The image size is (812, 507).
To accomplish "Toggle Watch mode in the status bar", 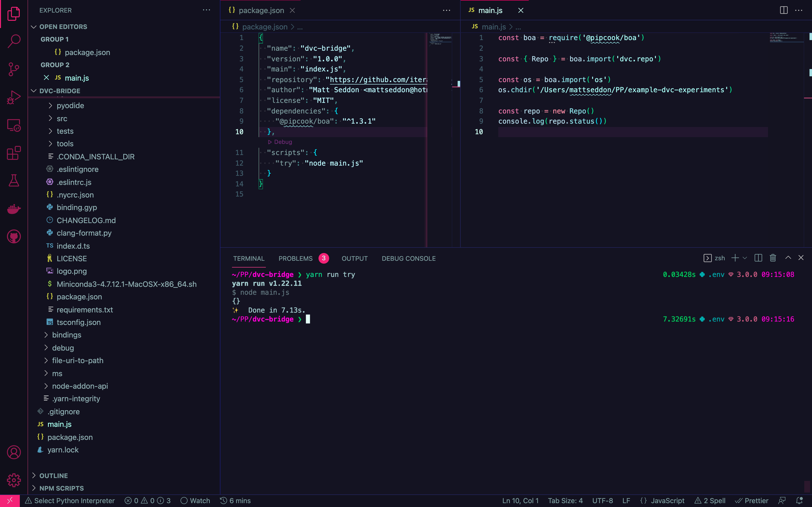I will pos(195,501).
